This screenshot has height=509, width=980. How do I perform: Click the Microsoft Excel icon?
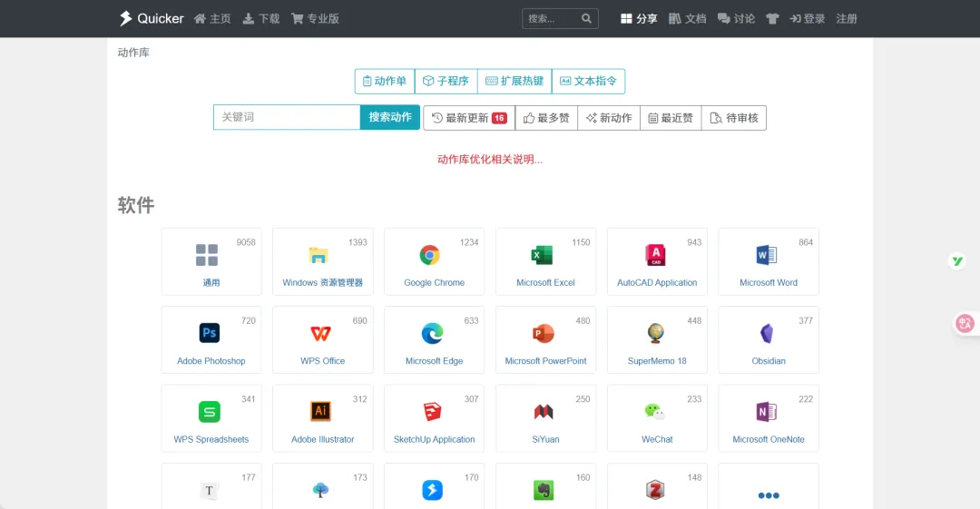541,255
